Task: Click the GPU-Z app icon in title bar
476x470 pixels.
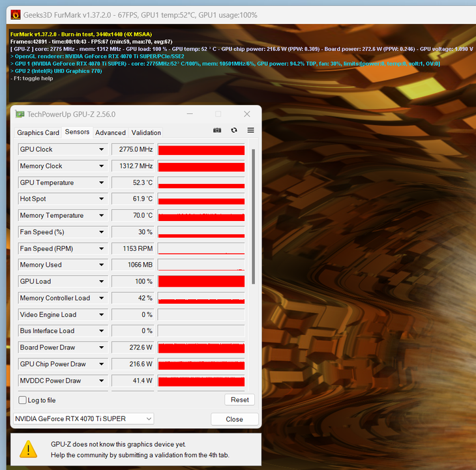Action: pos(20,114)
